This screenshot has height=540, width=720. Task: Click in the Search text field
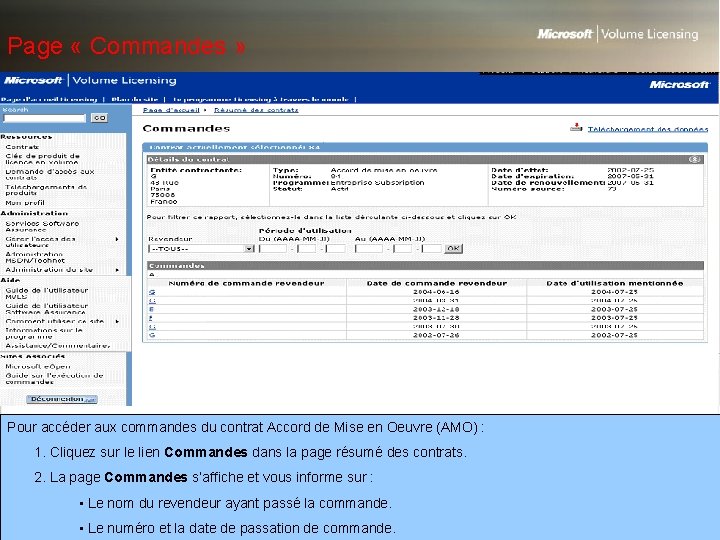click(45, 118)
